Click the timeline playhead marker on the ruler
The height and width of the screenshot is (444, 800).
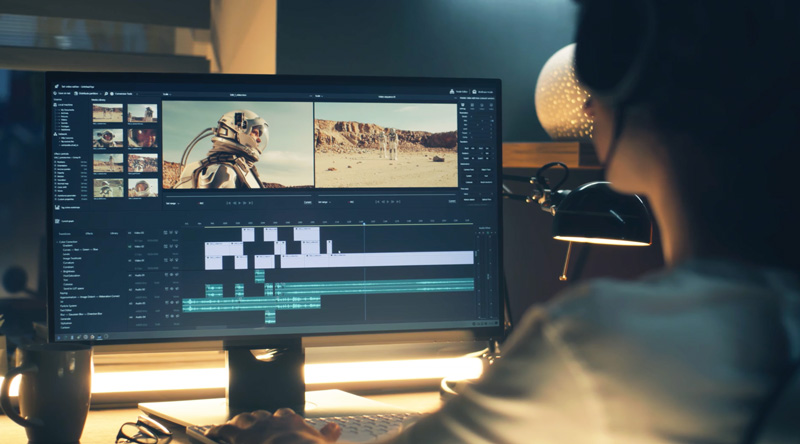point(364,225)
